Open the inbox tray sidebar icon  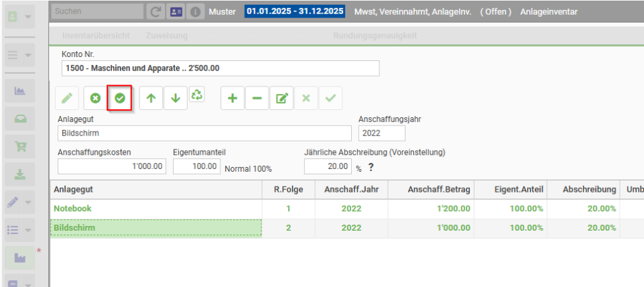click(x=19, y=119)
